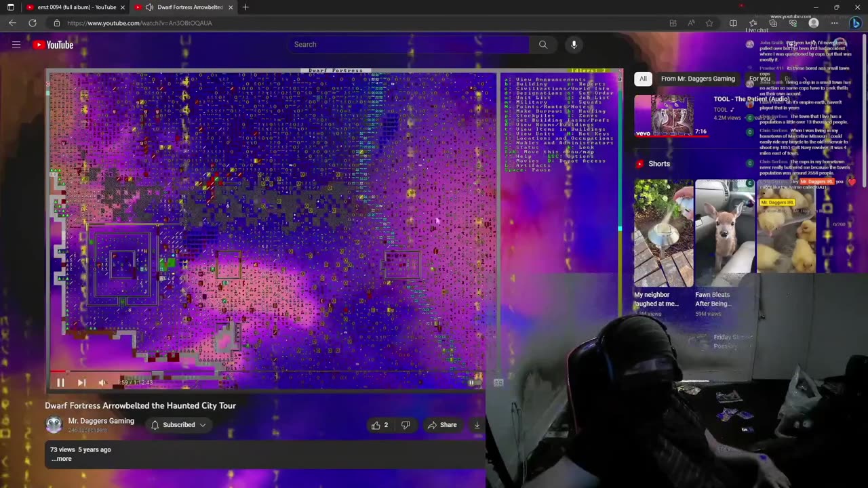This screenshot has width=868, height=488.
Task: Close the Dwarf Fortress Arrowbelted tab
Action: [231, 7]
